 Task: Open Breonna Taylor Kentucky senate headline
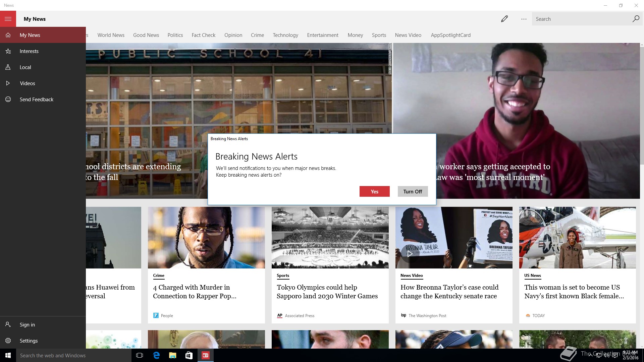point(449,292)
